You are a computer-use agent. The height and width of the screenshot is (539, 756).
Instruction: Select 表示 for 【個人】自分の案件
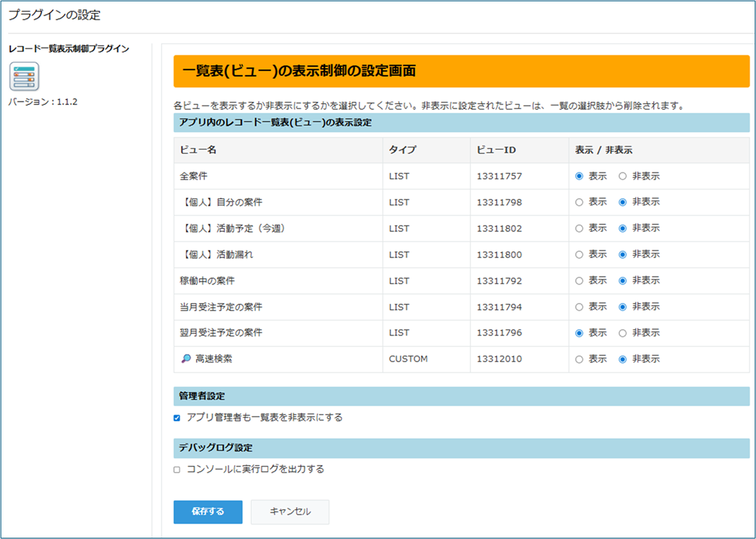[579, 203]
